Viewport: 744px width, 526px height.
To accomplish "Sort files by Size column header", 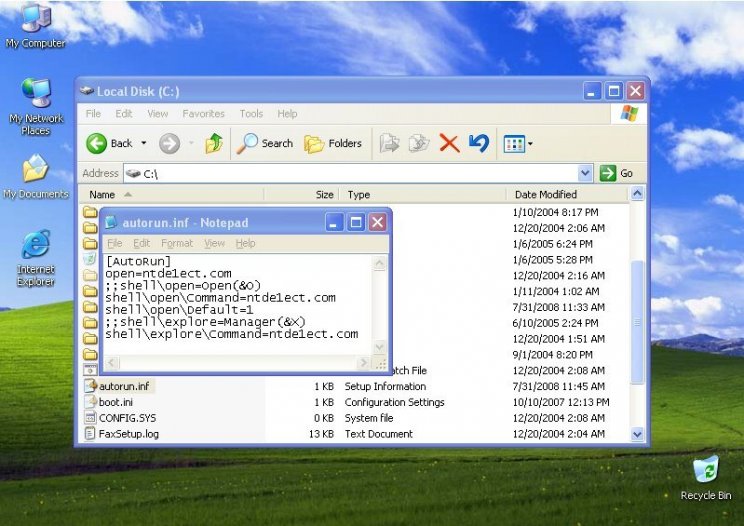I will point(302,194).
